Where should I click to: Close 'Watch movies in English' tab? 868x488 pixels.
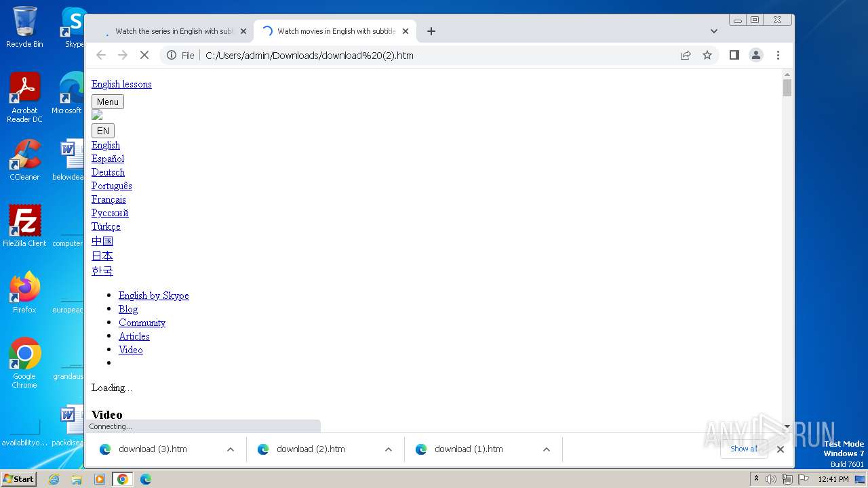point(406,31)
